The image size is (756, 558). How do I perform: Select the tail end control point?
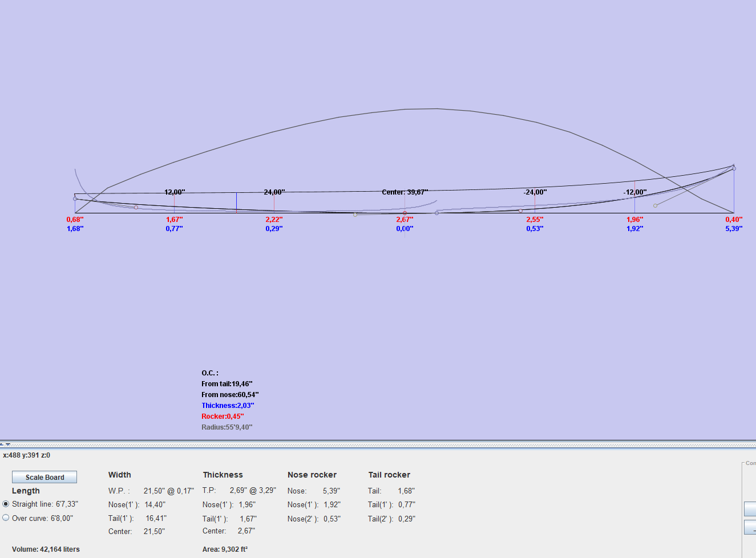coord(75,199)
